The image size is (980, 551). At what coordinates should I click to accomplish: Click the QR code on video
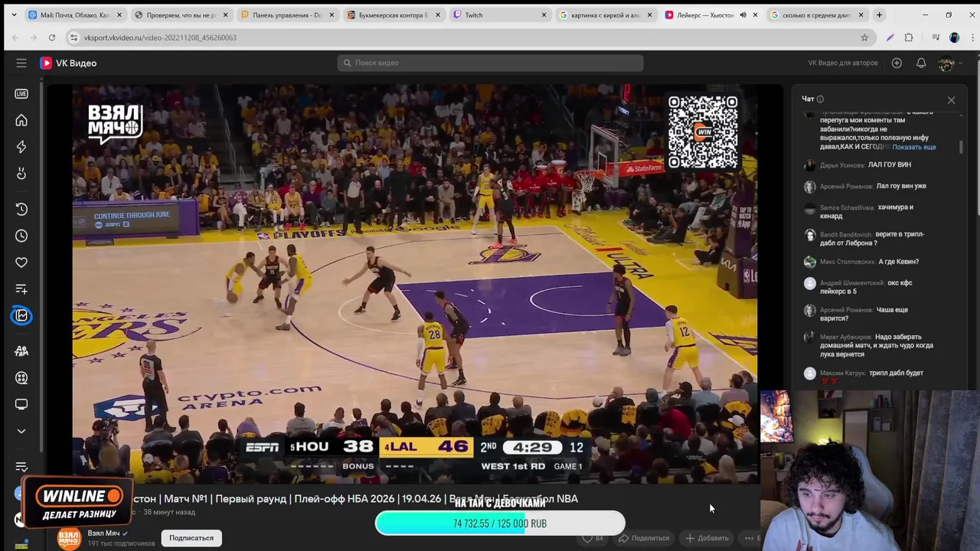(x=703, y=132)
